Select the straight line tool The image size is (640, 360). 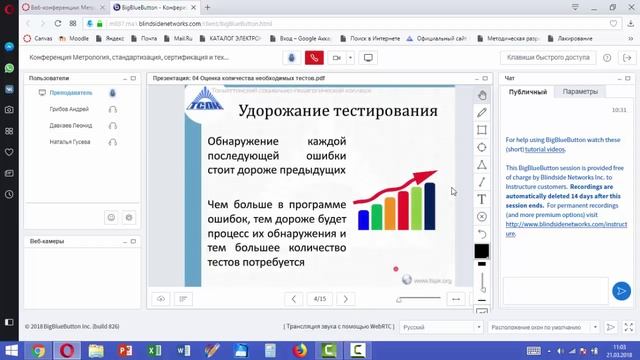click(482, 182)
